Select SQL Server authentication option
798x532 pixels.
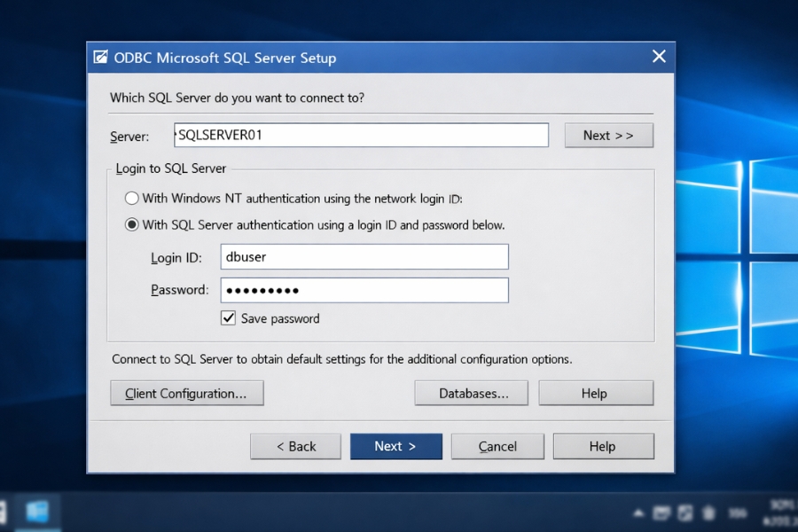131,225
